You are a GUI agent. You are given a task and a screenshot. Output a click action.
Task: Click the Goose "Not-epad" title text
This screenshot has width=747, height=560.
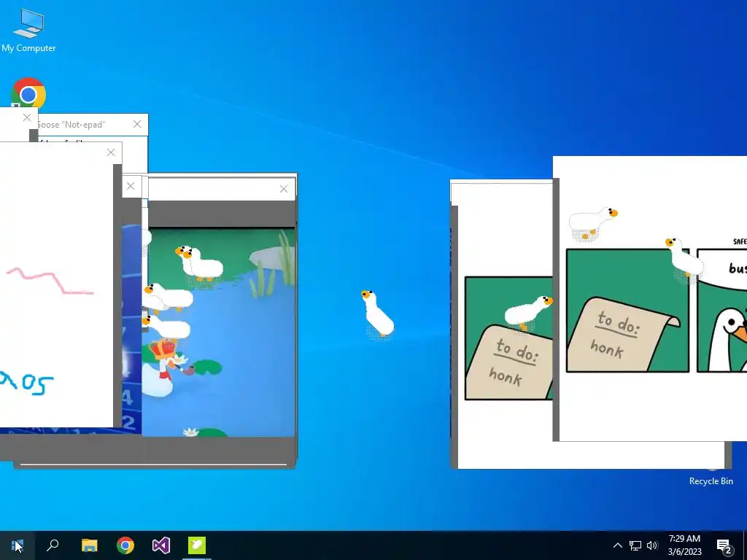(71, 125)
